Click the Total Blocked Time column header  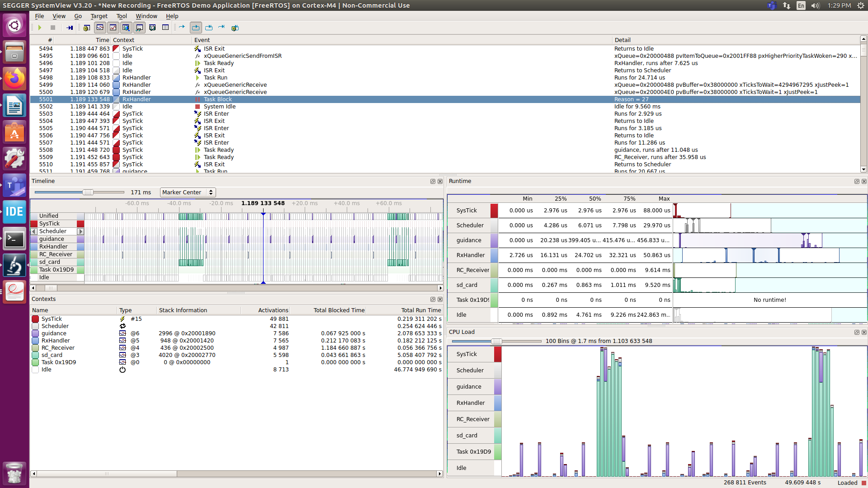[328, 310]
